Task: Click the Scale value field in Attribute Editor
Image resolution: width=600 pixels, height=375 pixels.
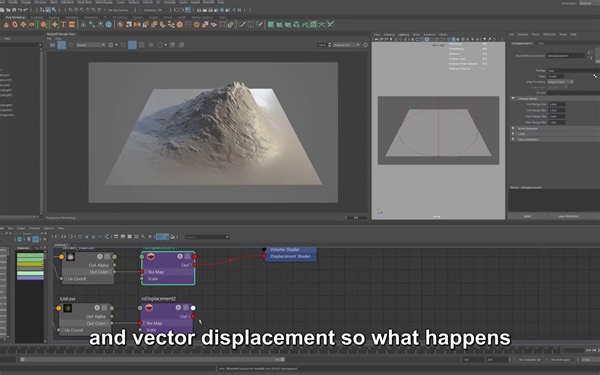Action: [556, 76]
